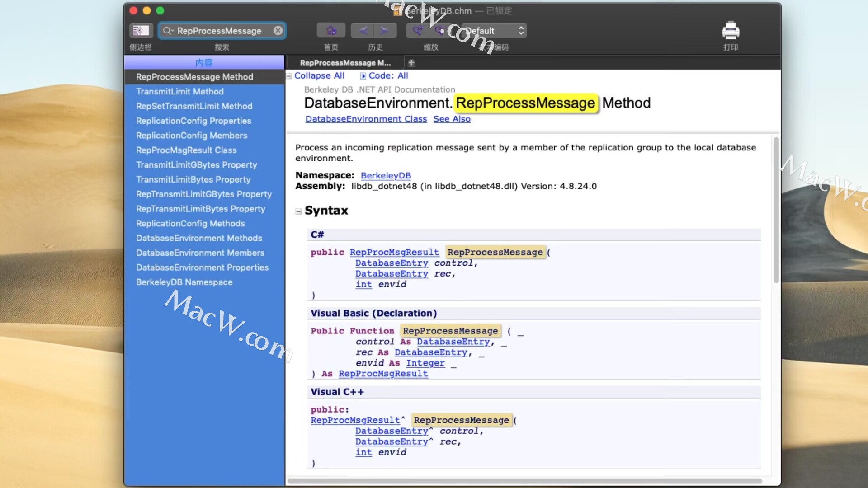The width and height of the screenshot is (868, 488).
Task: Click the green fullscreen window button
Action: pyautogui.click(x=160, y=11)
